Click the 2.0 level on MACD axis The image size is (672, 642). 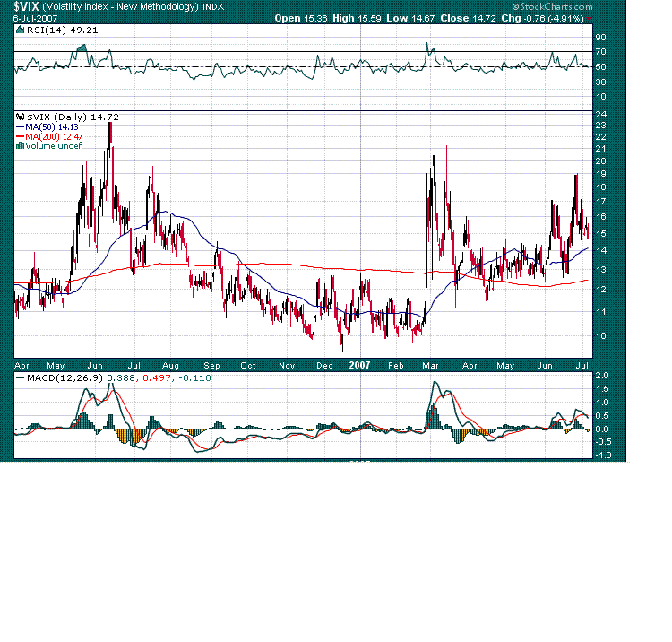pos(602,376)
